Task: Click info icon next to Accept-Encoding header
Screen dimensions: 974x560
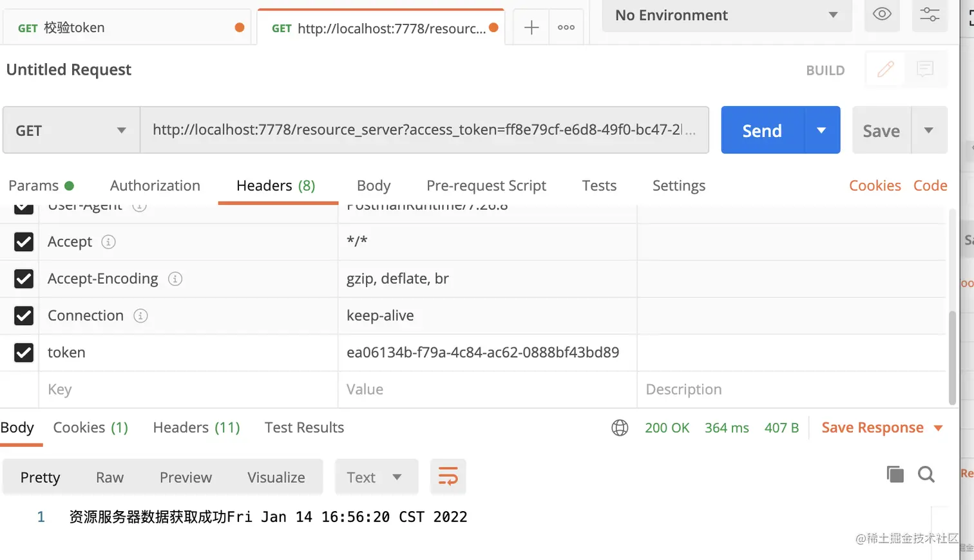Action: coord(175,279)
